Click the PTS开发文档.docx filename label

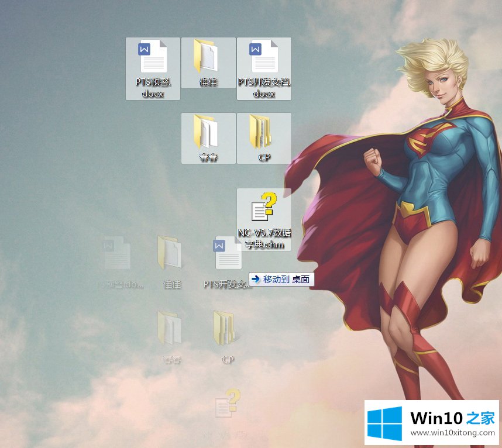click(264, 88)
